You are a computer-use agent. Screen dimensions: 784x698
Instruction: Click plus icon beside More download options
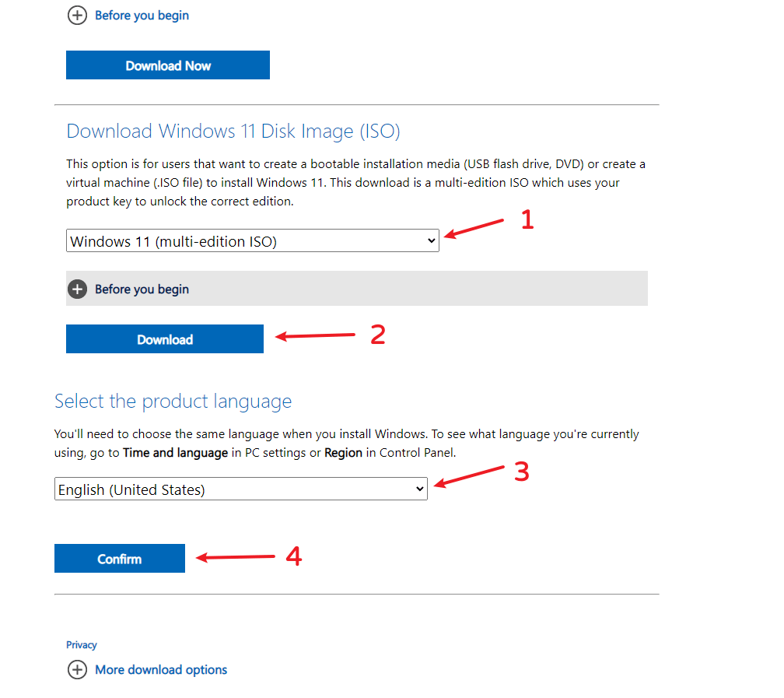pyautogui.click(x=77, y=670)
